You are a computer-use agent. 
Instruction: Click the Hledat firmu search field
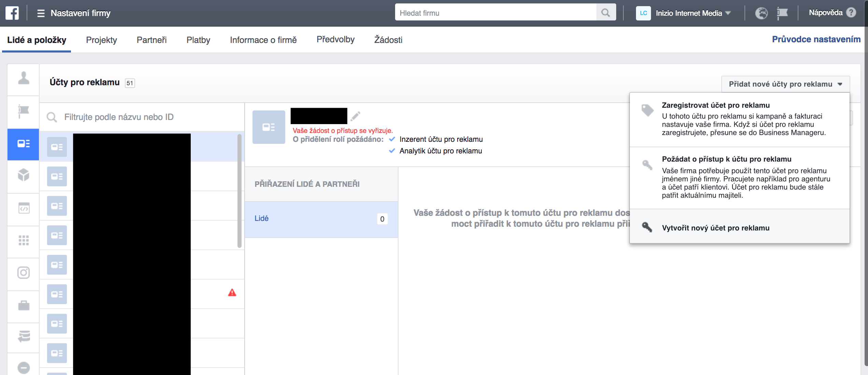[496, 13]
